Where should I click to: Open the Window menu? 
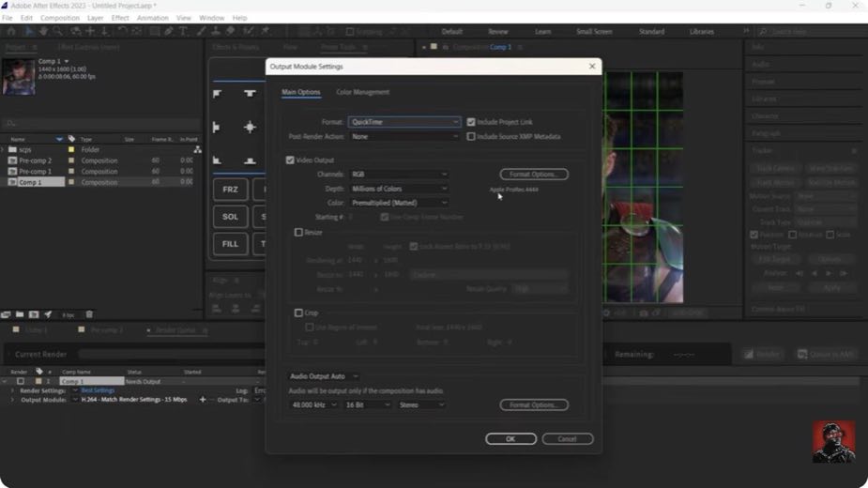[x=211, y=18]
